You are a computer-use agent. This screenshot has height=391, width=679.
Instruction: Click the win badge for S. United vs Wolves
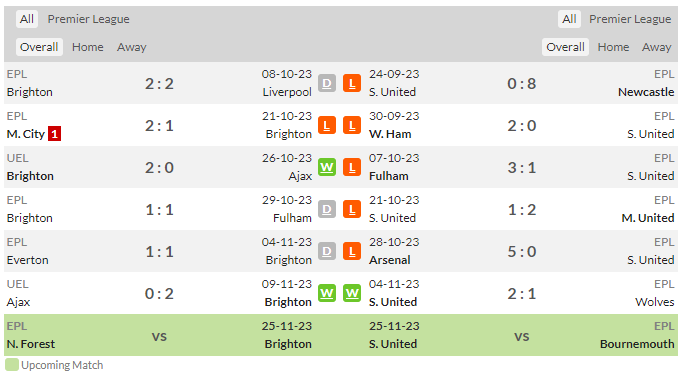point(352,293)
